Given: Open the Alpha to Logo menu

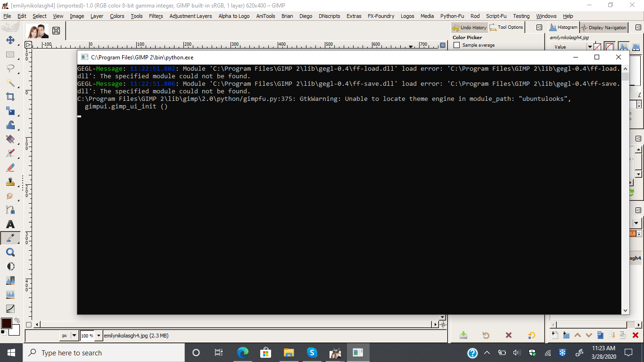Looking at the screenshot, I should tap(234, 16).
